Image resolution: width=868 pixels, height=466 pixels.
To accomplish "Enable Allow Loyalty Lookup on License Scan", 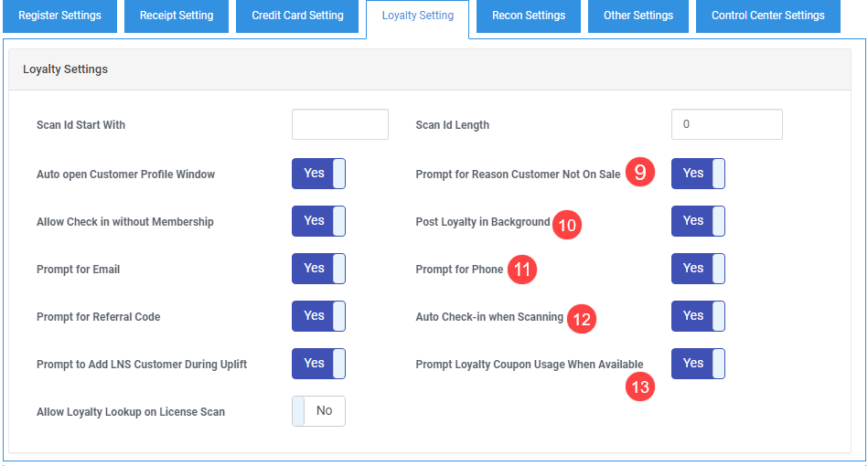I will tap(318, 411).
